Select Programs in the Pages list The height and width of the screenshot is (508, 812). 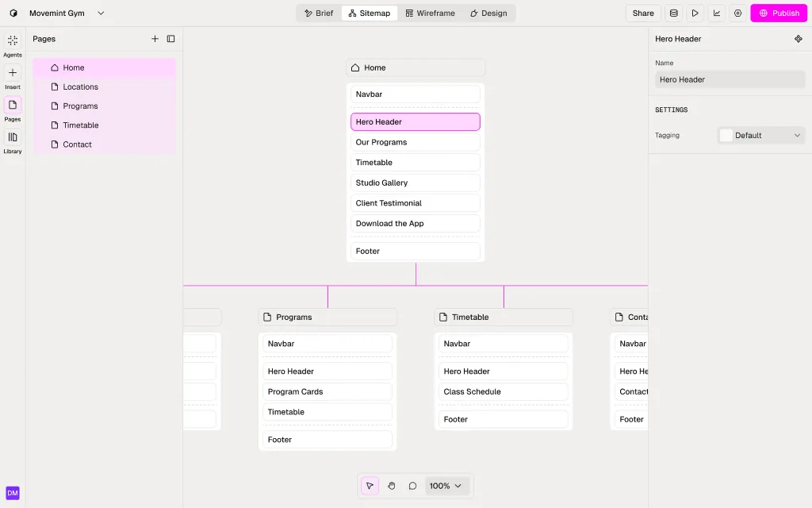point(104,106)
